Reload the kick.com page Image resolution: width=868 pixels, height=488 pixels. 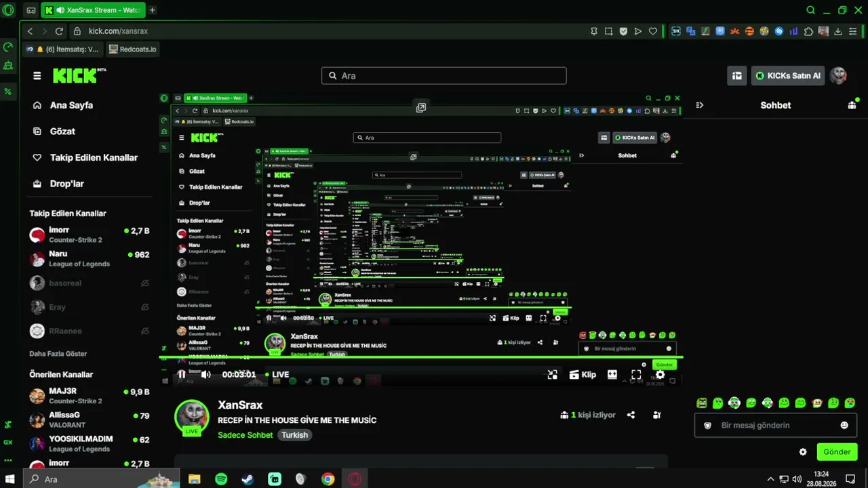[59, 31]
